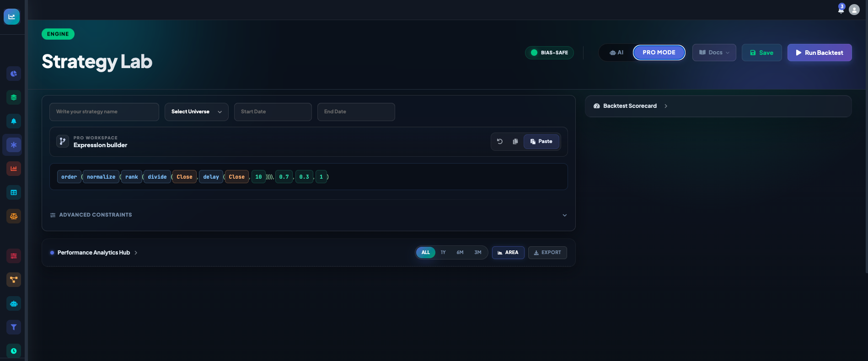868x361 pixels.
Task: Switch to AI mode
Action: (616, 53)
